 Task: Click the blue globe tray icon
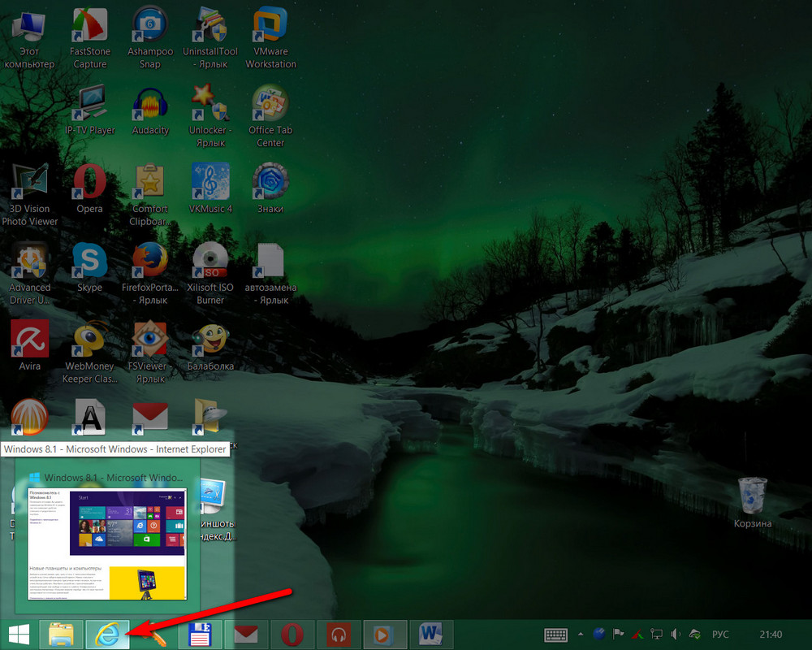pos(599,634)
